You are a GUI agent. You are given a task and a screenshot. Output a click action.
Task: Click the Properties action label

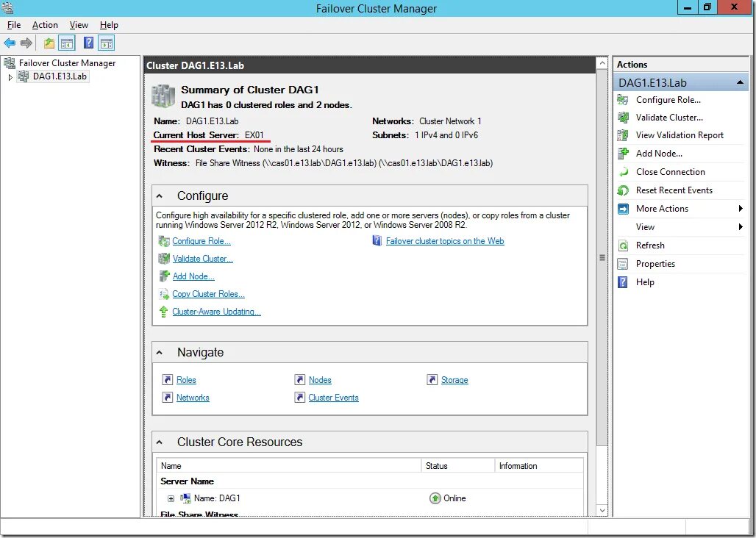pos(655,264)
